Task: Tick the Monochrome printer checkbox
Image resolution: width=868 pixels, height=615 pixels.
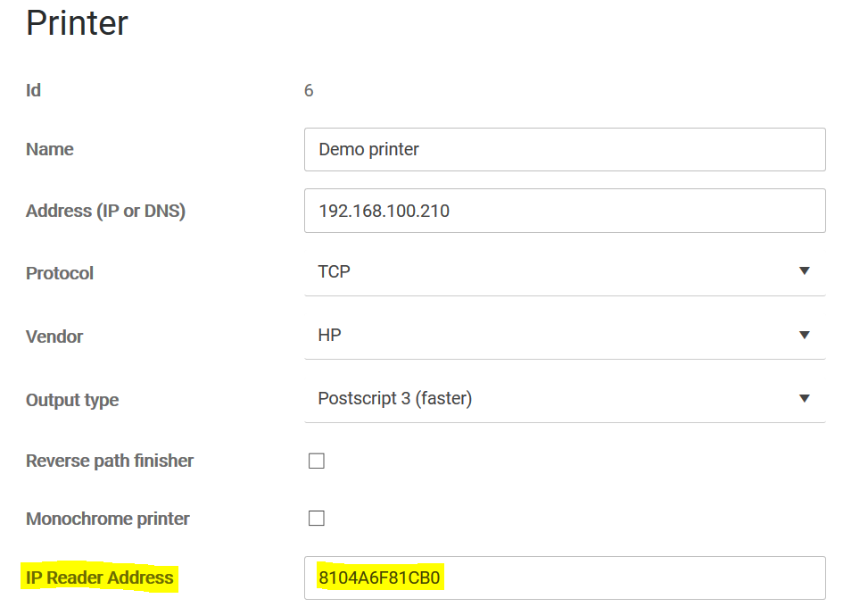Action: [x=316, y=519]
